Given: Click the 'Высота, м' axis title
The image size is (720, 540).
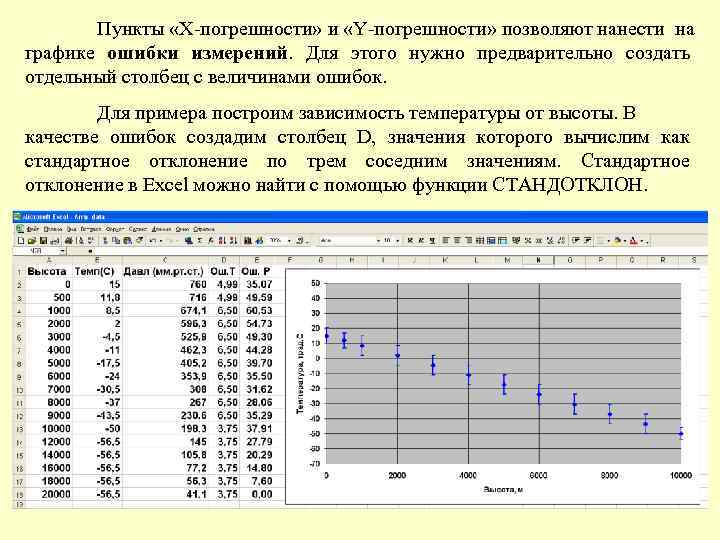Looking at the screenshot, I should click(503, 490).
